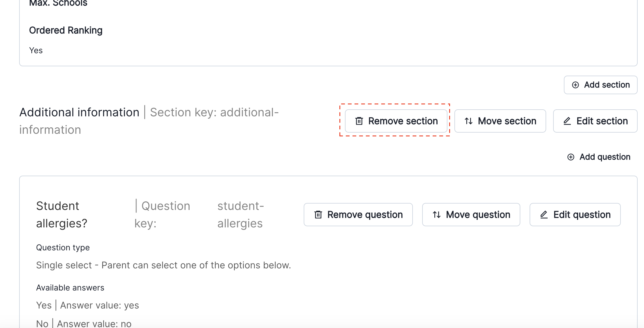This screenshot has height=328, width=644.
Task: Select the Additional information section heading
Action: (79, 112)
